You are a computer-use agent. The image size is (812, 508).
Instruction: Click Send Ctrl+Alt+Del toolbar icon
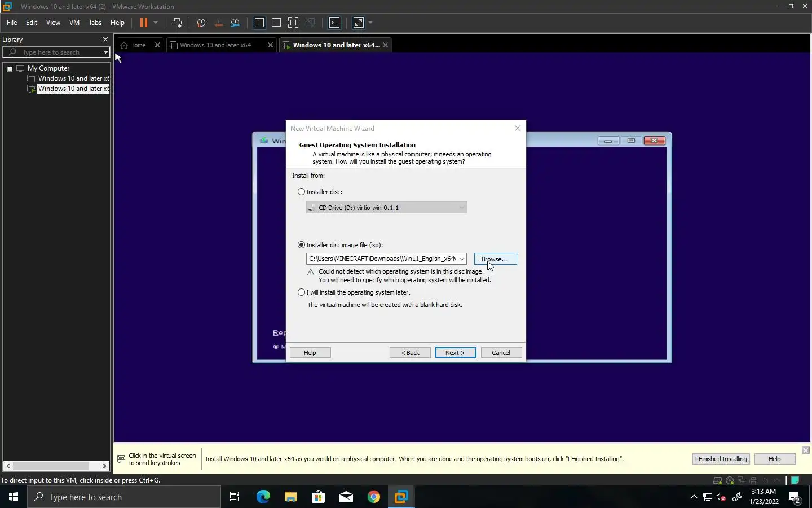(x=177, y=23)
